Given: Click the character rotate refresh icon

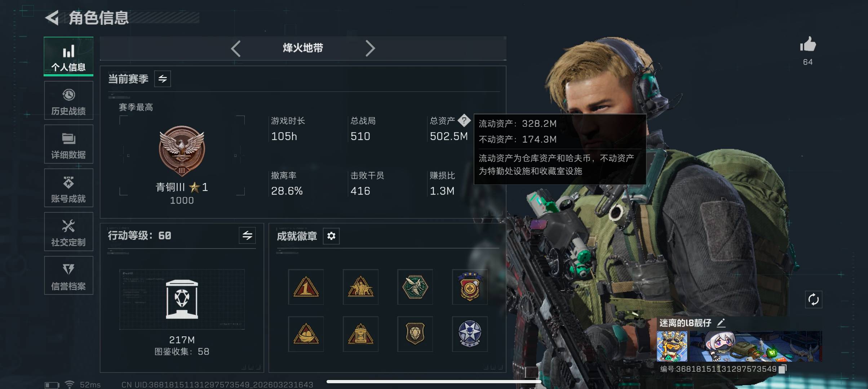Looking at the screenshot, I should (814, 299).
